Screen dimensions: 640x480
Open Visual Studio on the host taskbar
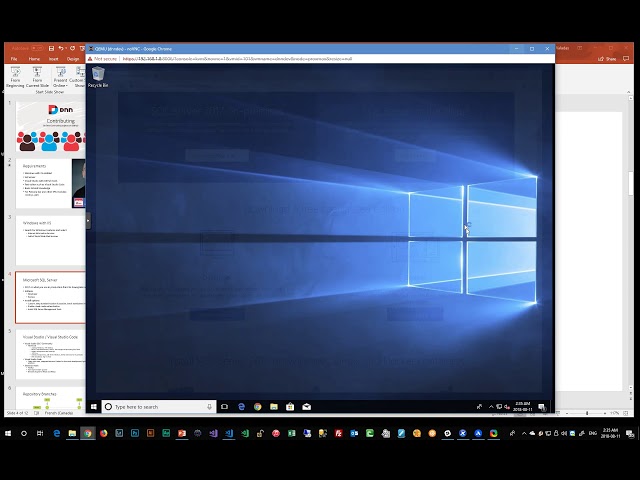click(213, 433)
